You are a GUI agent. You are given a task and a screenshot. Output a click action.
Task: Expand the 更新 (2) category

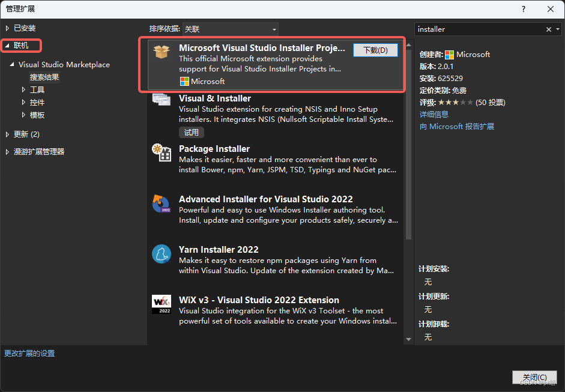(7, 134)
